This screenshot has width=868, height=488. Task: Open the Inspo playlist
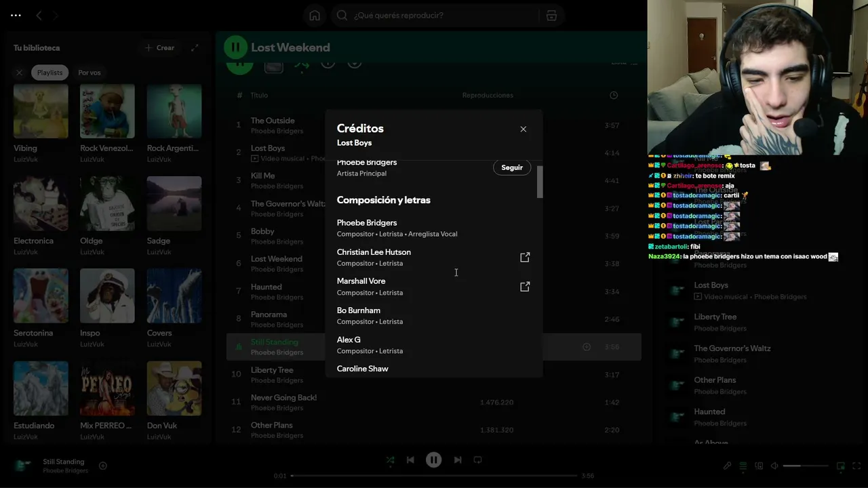pos(107,308)
